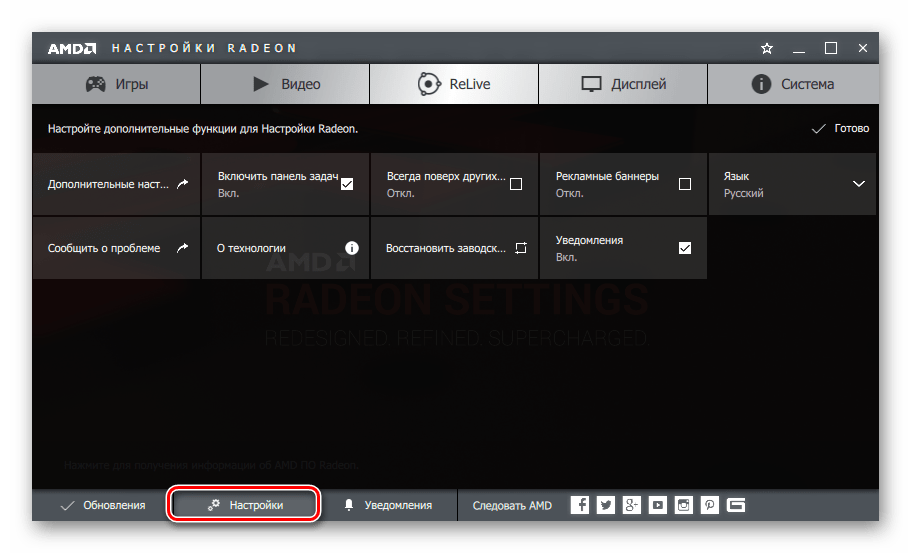
Task: Click the Twitter icon
Action: tap(606, 505)
